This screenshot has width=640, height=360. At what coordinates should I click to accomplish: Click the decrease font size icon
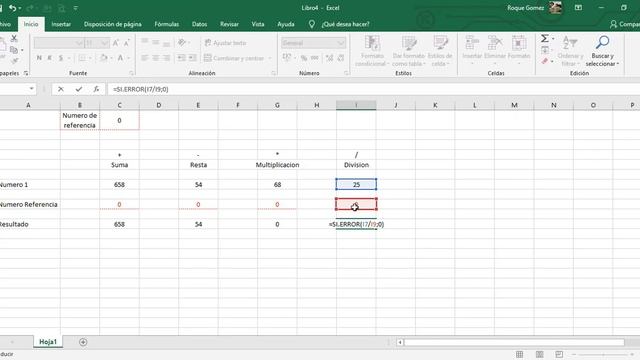click(127, 43)
